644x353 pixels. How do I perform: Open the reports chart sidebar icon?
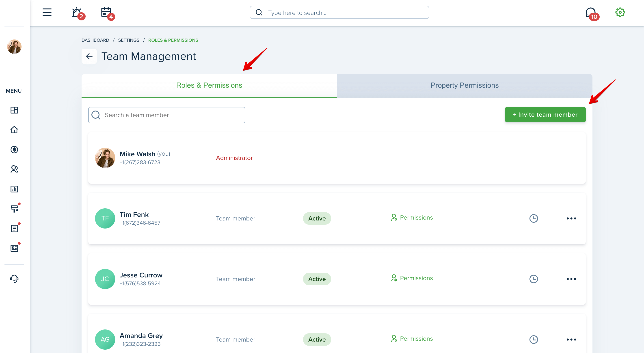tap(14, 189)
